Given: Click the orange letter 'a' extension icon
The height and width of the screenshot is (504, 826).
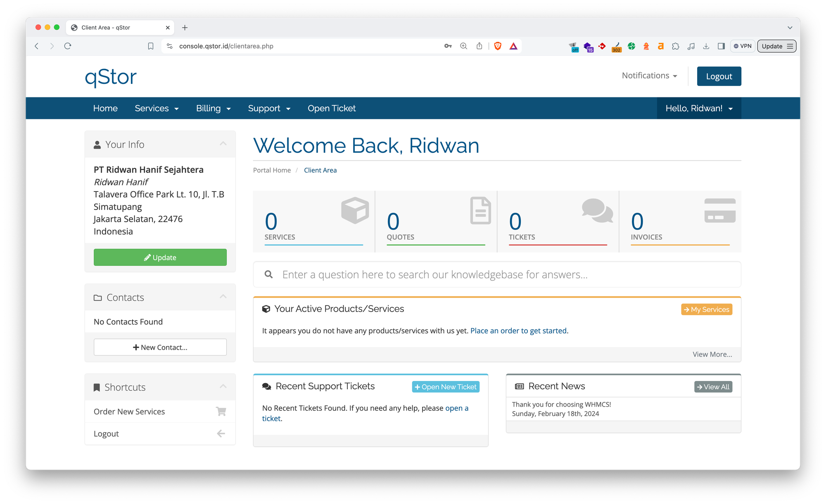Looking at the screenshot, I should (661, 46).
